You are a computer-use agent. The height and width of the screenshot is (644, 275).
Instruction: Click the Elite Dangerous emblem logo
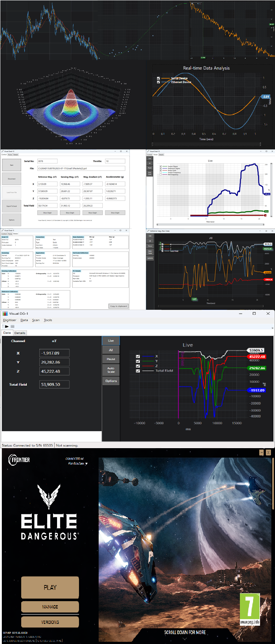click(49, 496)
